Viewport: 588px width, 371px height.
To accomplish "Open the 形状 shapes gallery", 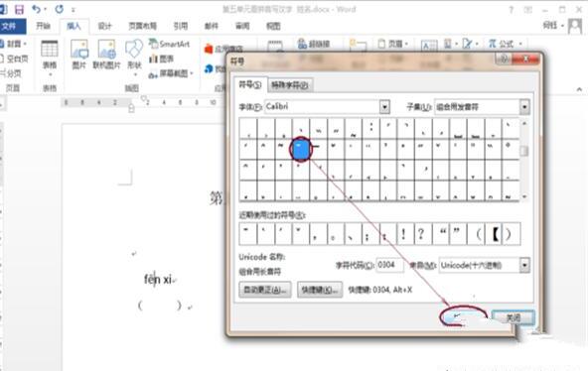I will [134, 58].
